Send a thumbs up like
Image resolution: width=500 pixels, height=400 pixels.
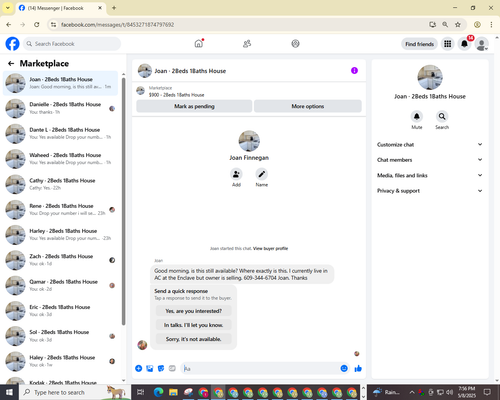[358, 368]
